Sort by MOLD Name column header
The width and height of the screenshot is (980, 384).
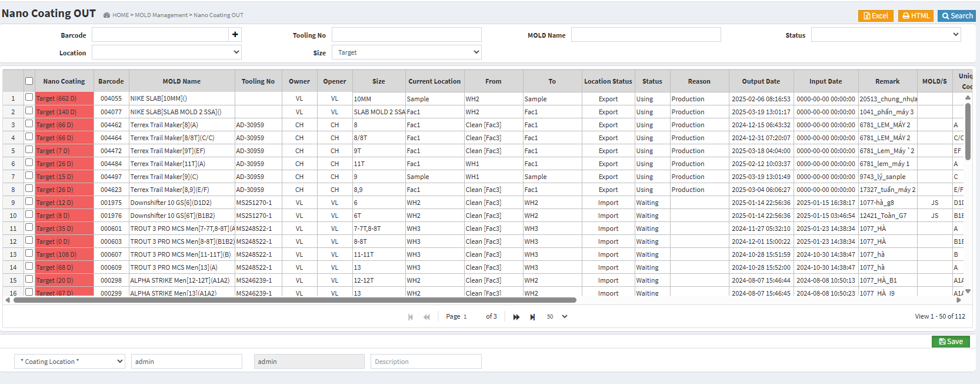click(182, 81)
